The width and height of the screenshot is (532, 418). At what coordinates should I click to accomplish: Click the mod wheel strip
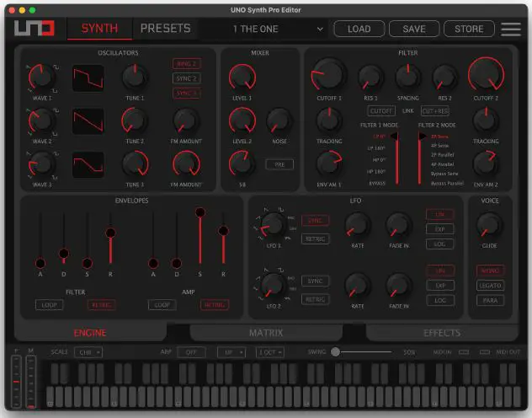[x=31, y=381]
